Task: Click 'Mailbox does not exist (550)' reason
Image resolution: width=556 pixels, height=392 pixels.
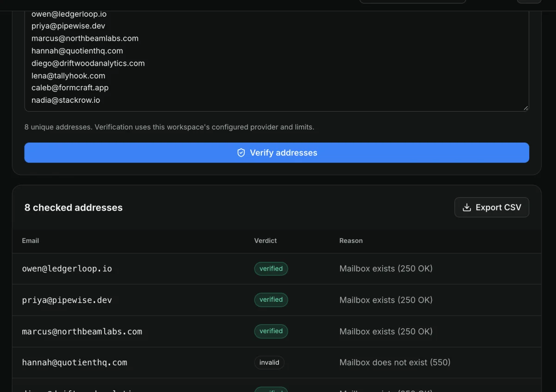Action: tap(395, 362)
